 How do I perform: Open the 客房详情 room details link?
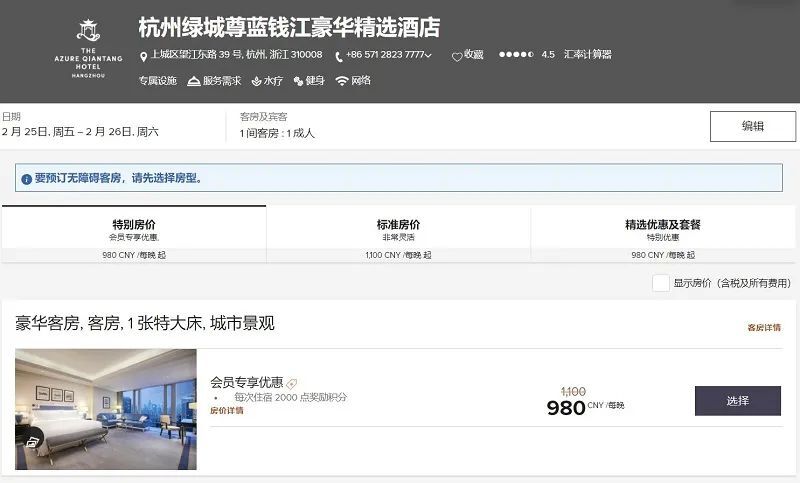coord(764,327)
